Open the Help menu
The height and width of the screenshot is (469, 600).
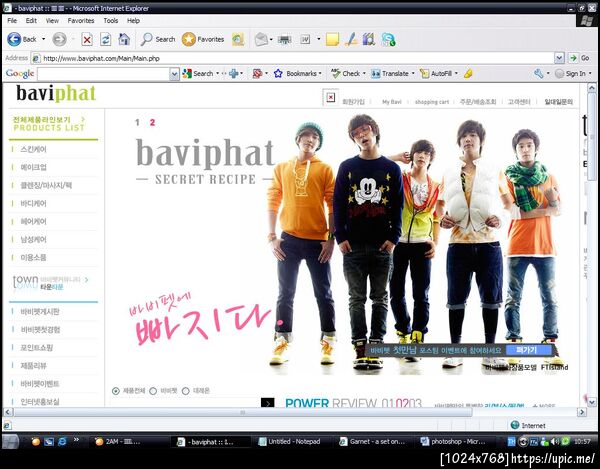coord(134,21)
